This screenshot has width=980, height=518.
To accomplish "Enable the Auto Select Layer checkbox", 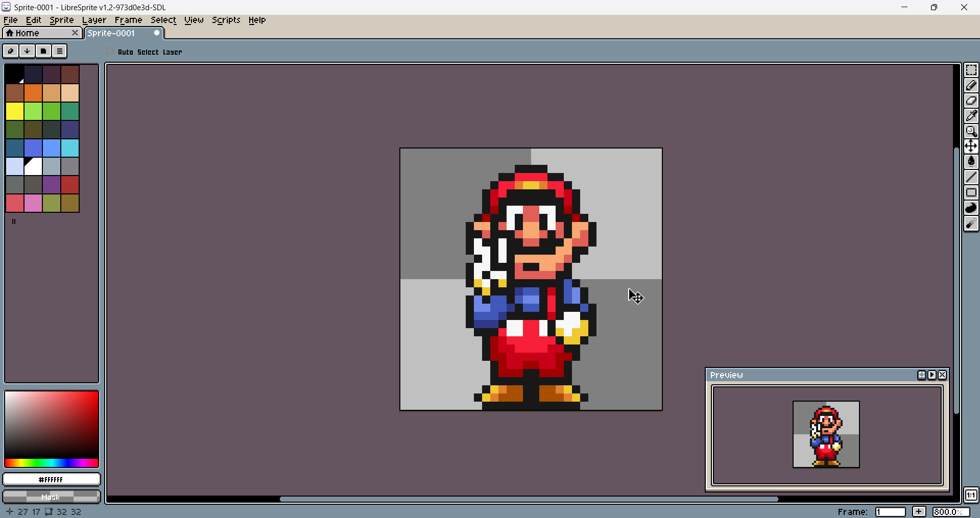I will (110, 52).
